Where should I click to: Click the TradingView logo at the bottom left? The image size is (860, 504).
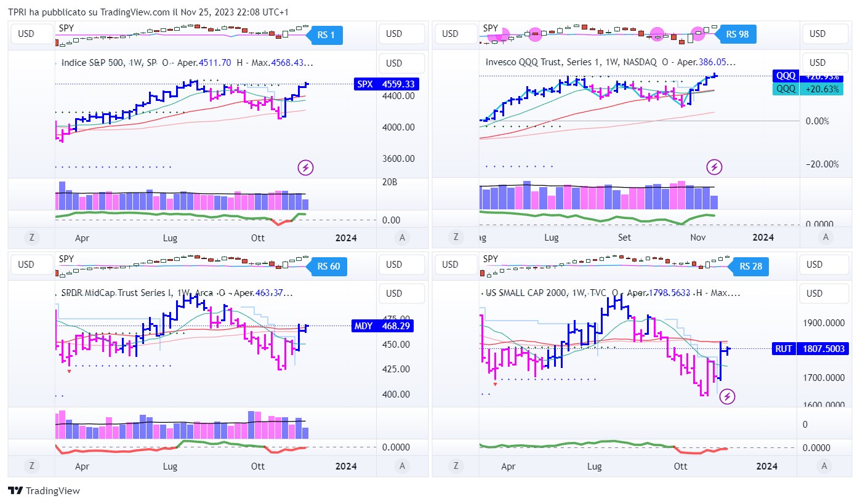coord(44,490)
